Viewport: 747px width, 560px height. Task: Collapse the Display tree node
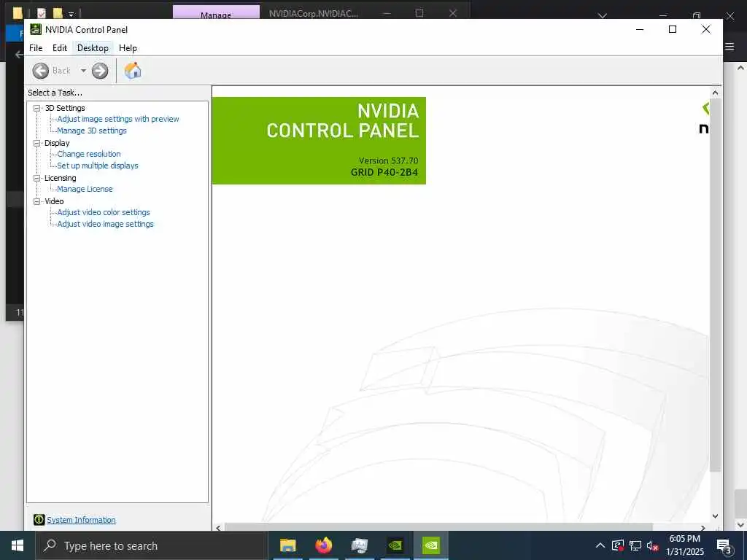tap(36, 143)
